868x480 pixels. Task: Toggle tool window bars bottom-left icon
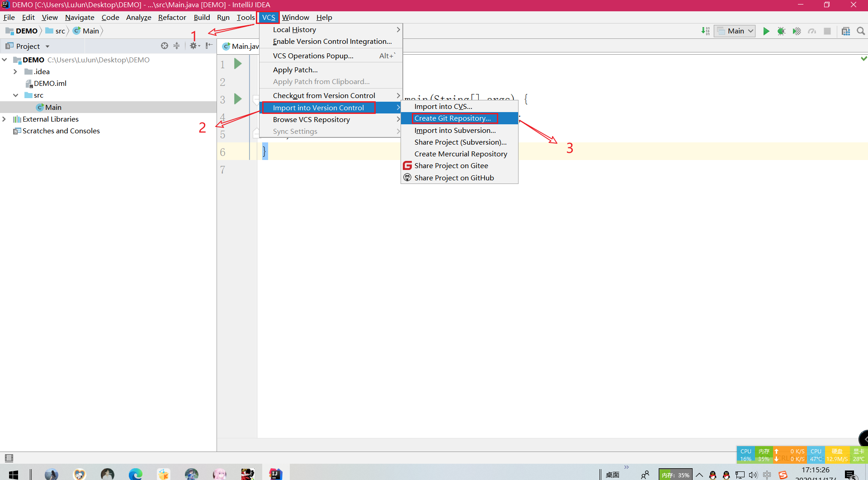click(x=9, y=457)
